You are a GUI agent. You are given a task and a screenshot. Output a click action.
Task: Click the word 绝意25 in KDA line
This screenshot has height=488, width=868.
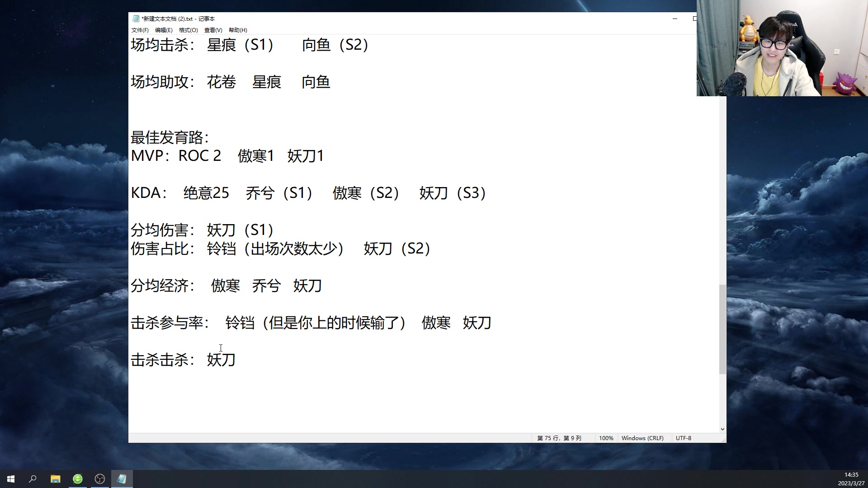pyautogui.click(x=206, y=193)
